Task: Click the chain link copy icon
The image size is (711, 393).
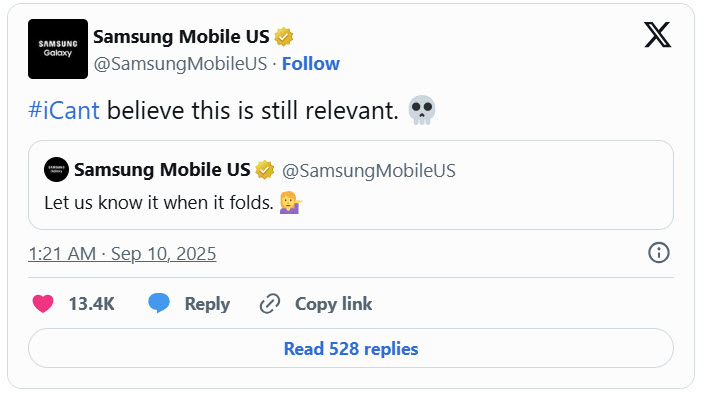Action: coord(270,303)
